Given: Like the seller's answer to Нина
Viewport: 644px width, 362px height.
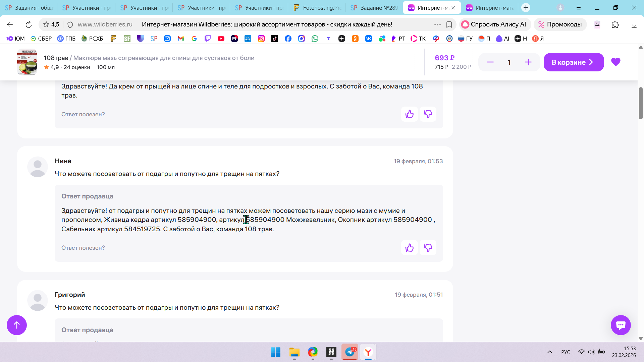Looking at the screenshot, I should click(x=409, y=248).
